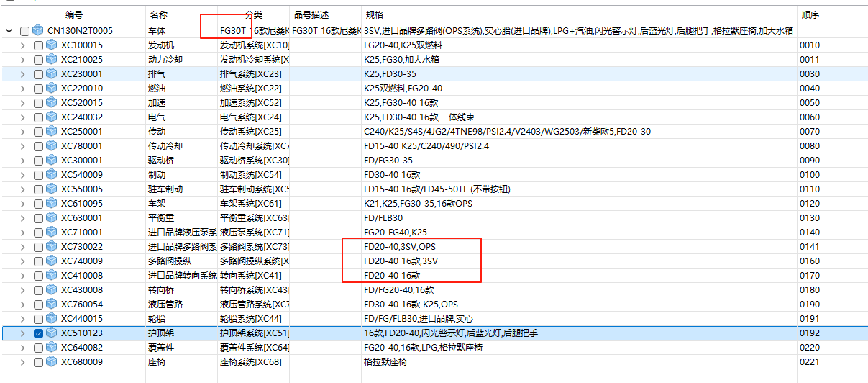Select the 0141 sequence cell
The height and width of the screenshot is (383, 868).
(810, 247)
